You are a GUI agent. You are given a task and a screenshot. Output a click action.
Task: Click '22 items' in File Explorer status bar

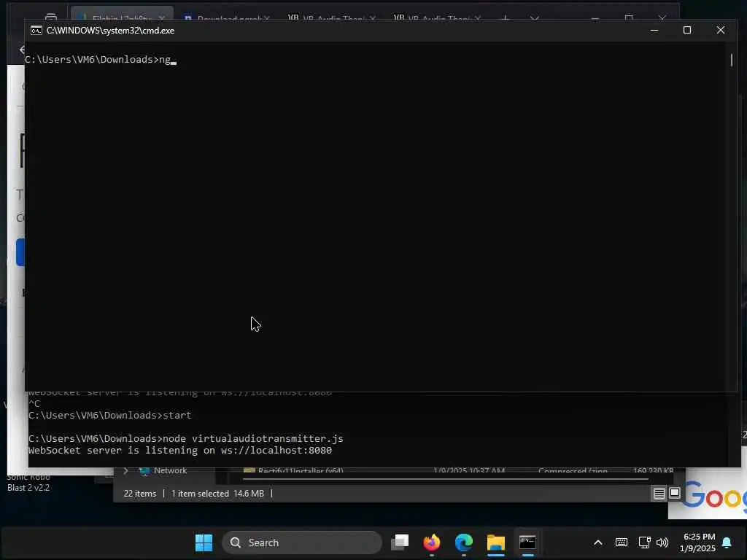[x=139, y=494]
